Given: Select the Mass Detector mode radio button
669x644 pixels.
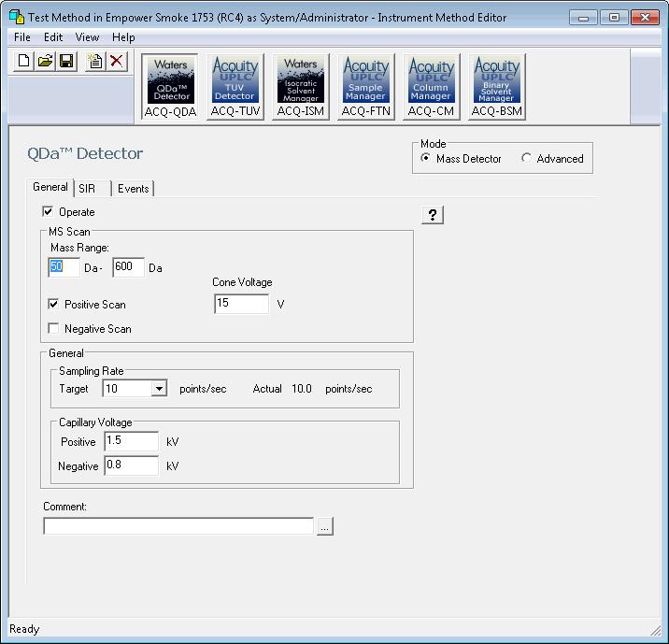Looking at the screenshot, I should (x=425, y=158).
